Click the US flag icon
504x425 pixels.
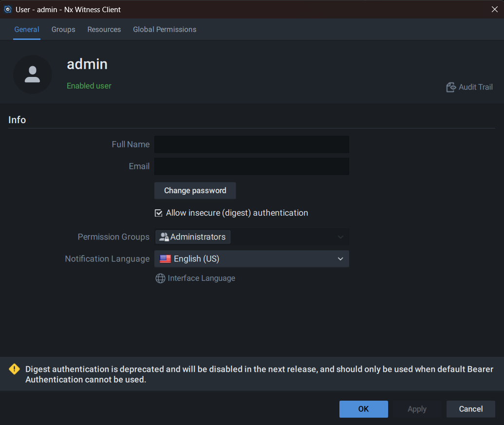[165, 259]
